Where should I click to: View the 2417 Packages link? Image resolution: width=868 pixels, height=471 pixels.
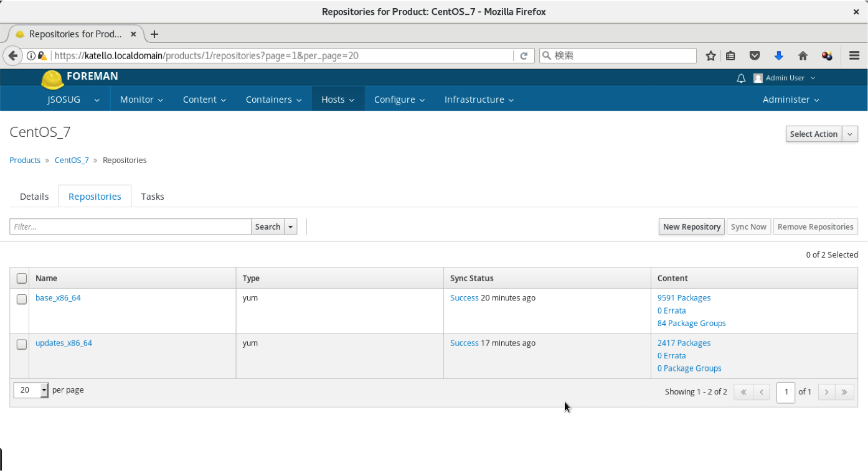684,343
